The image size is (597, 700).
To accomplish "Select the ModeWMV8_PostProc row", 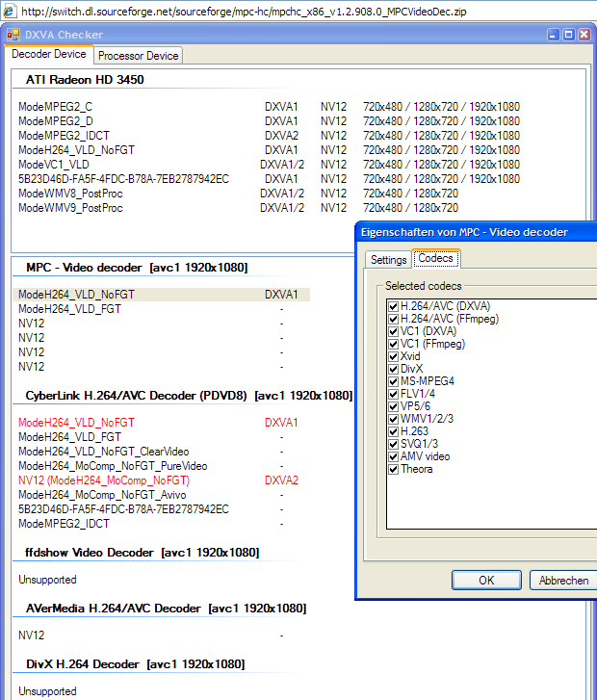I will (x=238, y=194).
